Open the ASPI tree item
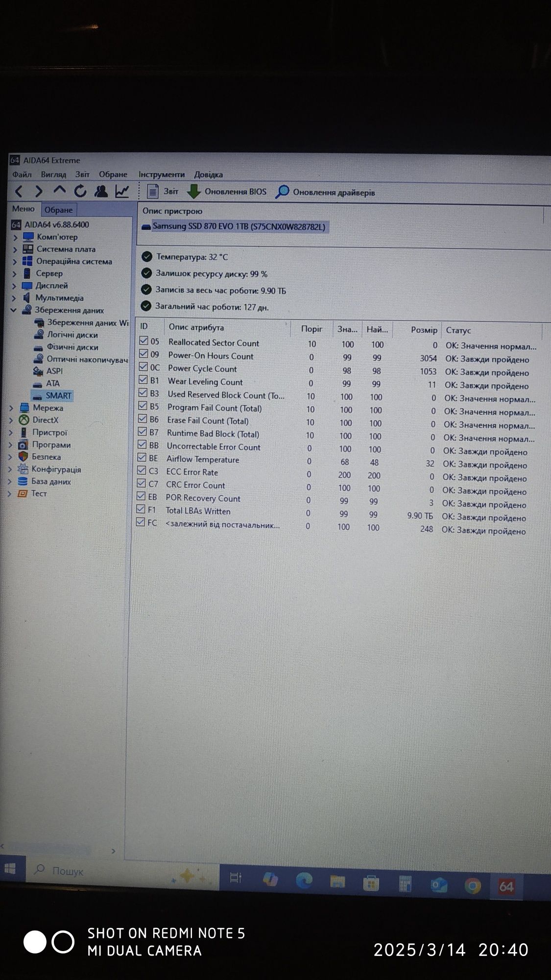 (48, 371)
